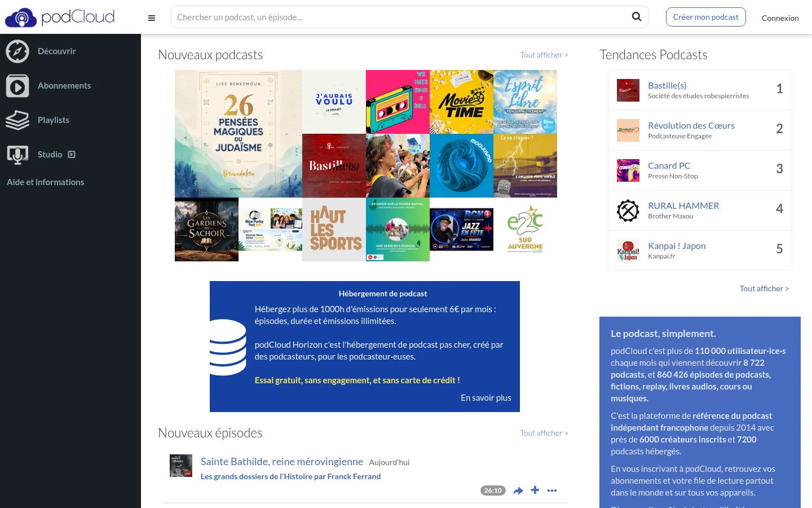The height and width of the screenshot is (508, 812).
Task: Click Bastille(s) trending cover icon
Action: (628, 90)
